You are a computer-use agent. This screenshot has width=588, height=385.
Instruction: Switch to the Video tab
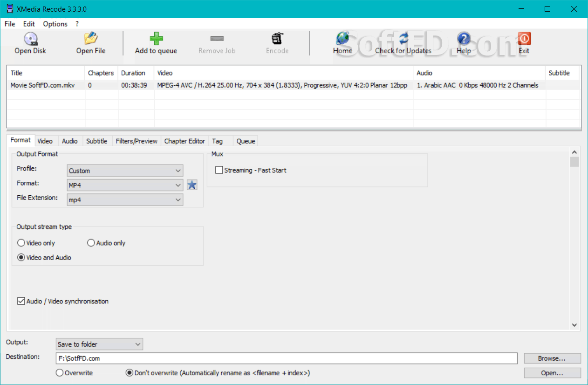(45, 141)
